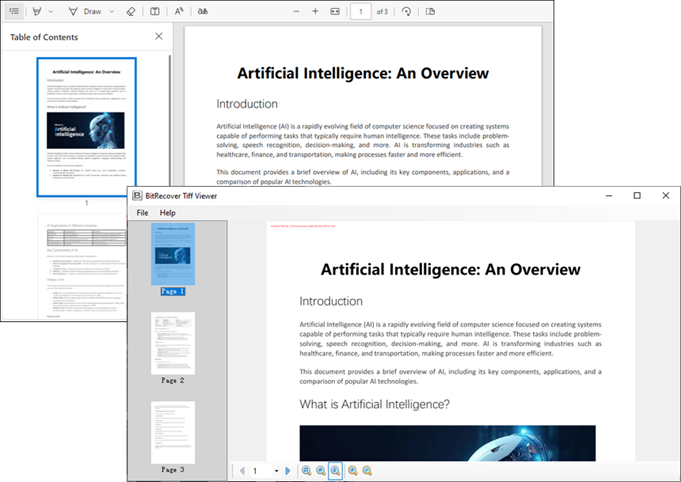The height and width of the screenshot is (482, 681).
Task: Select the Draw tool in PDF toolbar
Action: tap(86, 12)
